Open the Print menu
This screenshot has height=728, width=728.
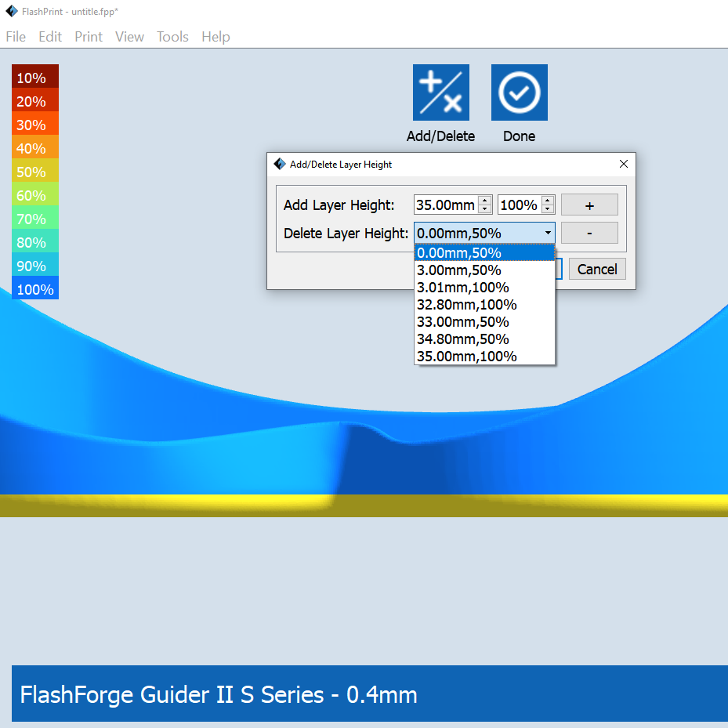pos(89,37)
